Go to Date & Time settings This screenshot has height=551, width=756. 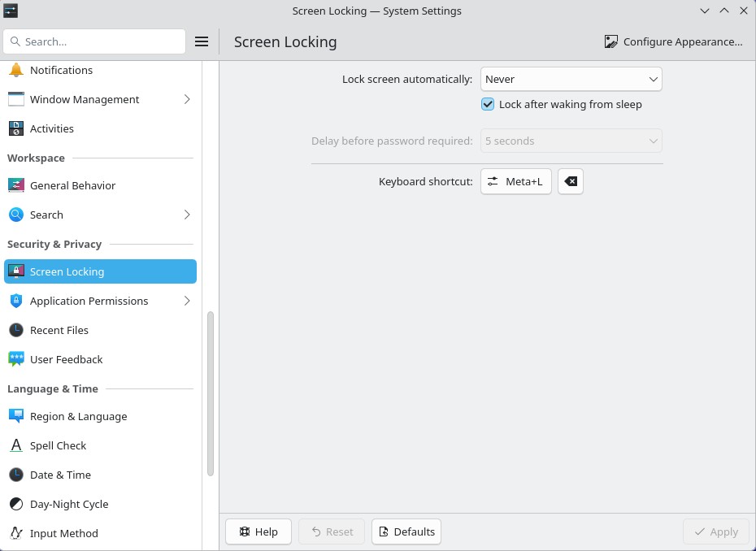tap(60, 475)
